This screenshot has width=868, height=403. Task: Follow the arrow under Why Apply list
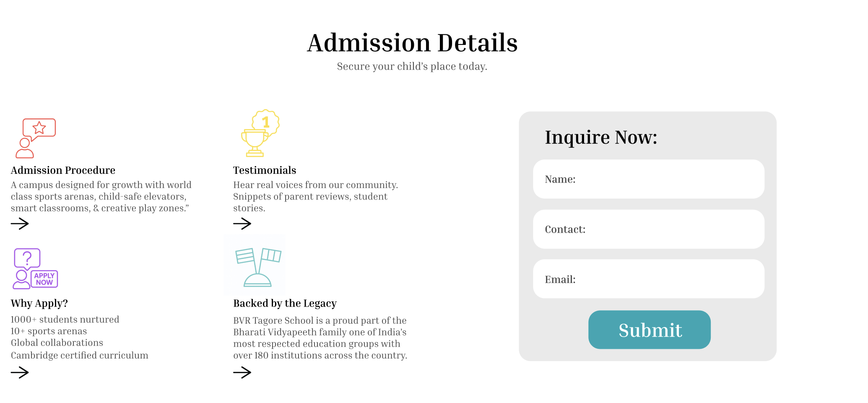[20, 372]
